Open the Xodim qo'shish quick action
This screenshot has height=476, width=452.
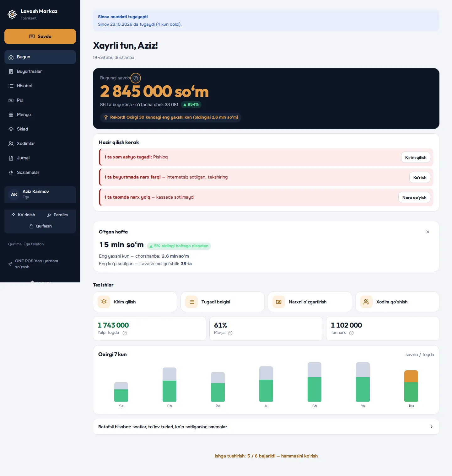(x=397, y=302)
